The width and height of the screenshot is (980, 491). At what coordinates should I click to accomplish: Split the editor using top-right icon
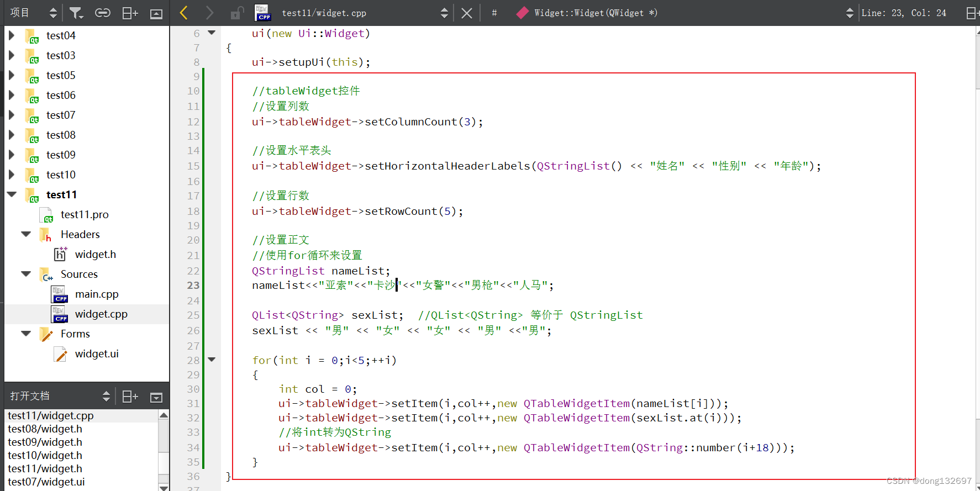tap(972, 13)
